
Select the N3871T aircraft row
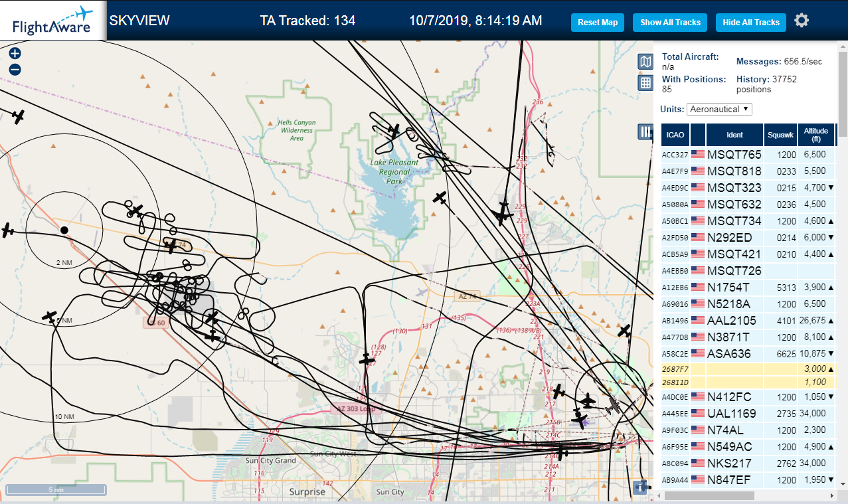tap(748, 337)
